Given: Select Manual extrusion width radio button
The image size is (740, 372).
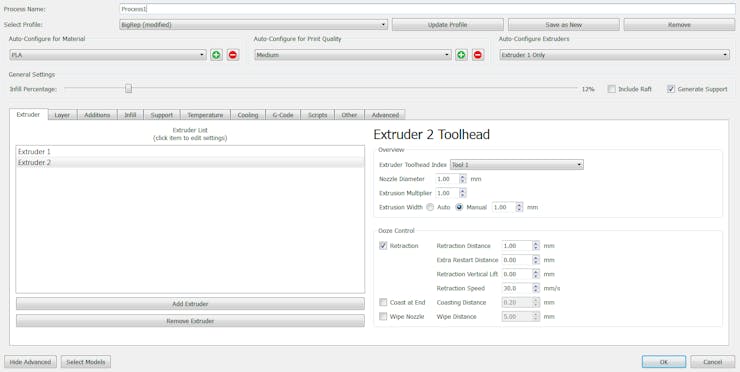Looking at the screenshot, I should point(459,207).
